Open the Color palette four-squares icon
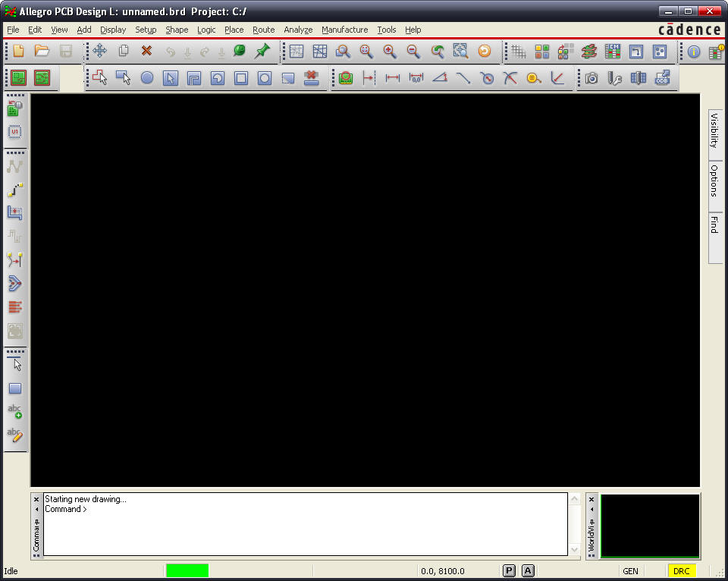 (x=541, y=52)
